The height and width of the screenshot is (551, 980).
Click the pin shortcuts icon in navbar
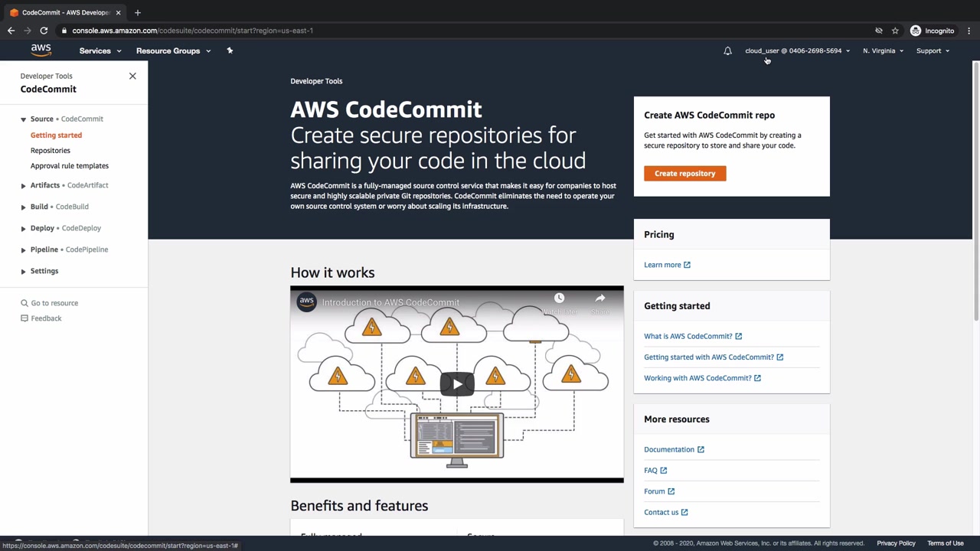(x=230, y=51)
